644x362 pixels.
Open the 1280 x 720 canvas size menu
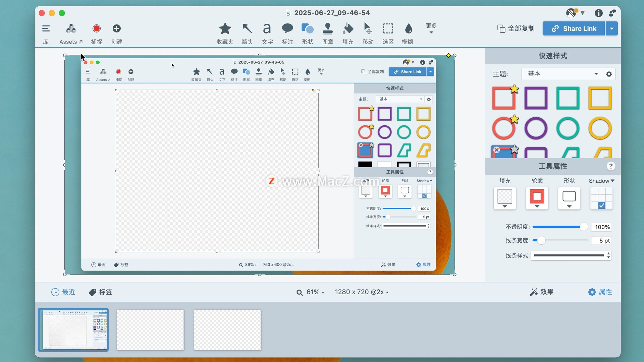point(362,292)
